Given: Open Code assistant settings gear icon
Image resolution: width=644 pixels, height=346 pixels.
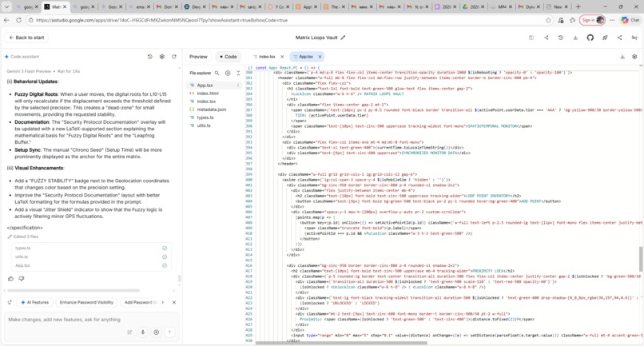Looking at the screenshot, I should [162, 57].
